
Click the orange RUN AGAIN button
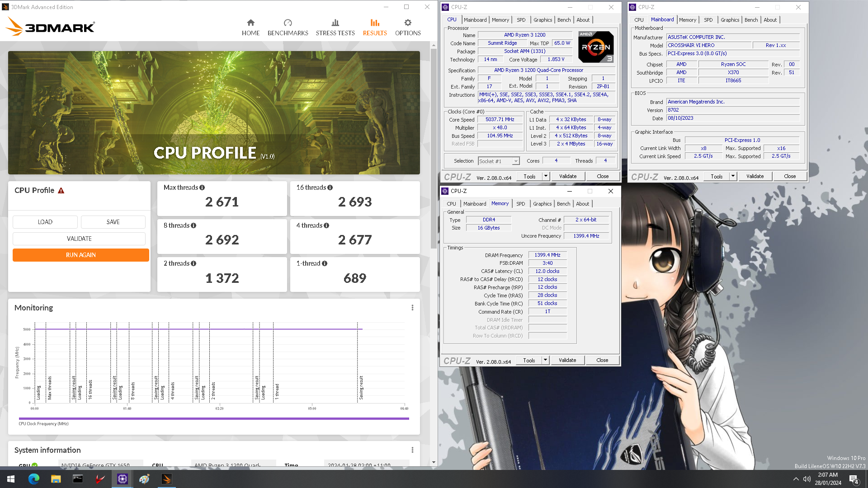[81, 255]
